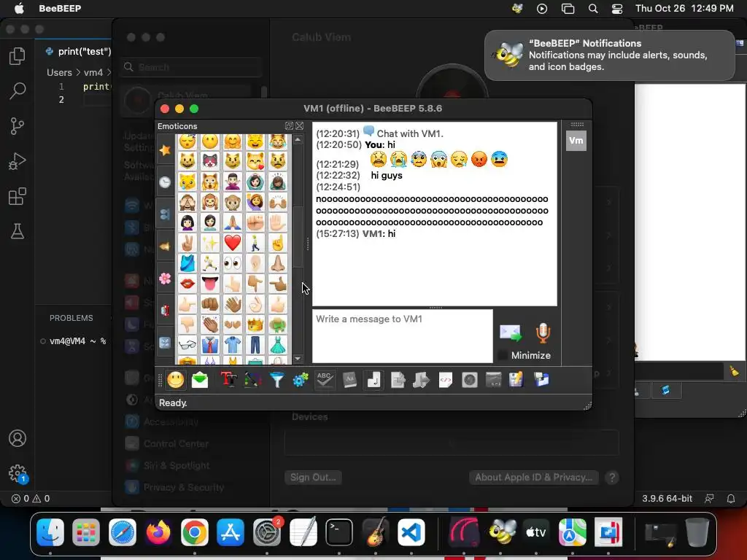
Task: Click the blue print chat icon
Action: (541, 380)
